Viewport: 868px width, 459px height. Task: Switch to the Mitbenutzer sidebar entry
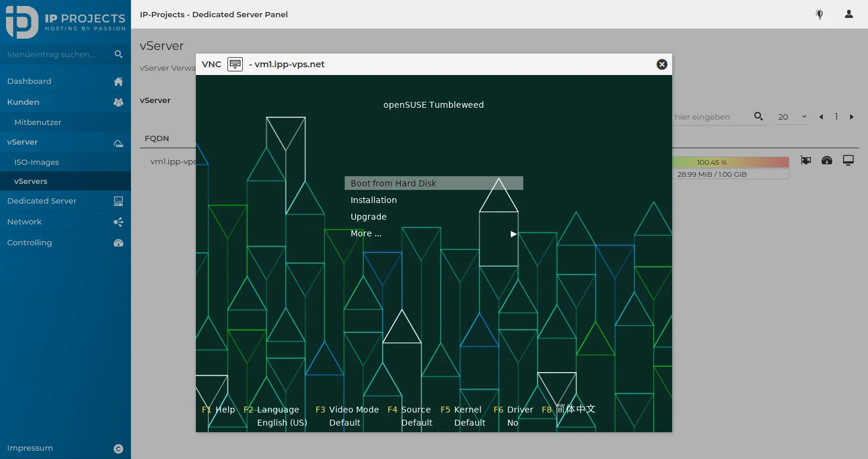coord(37,122)
